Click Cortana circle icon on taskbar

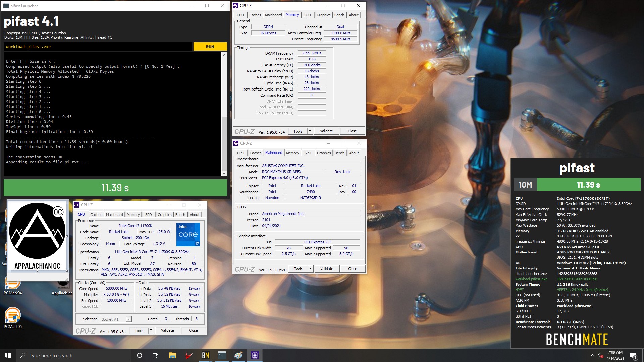click(x=140, y=355)
